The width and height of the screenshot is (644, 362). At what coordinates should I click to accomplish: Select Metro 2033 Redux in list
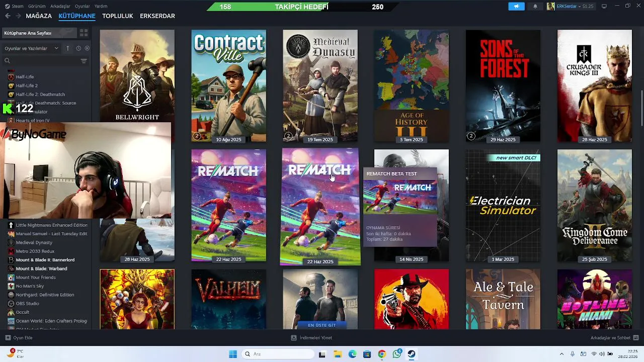tap(35, 251)
